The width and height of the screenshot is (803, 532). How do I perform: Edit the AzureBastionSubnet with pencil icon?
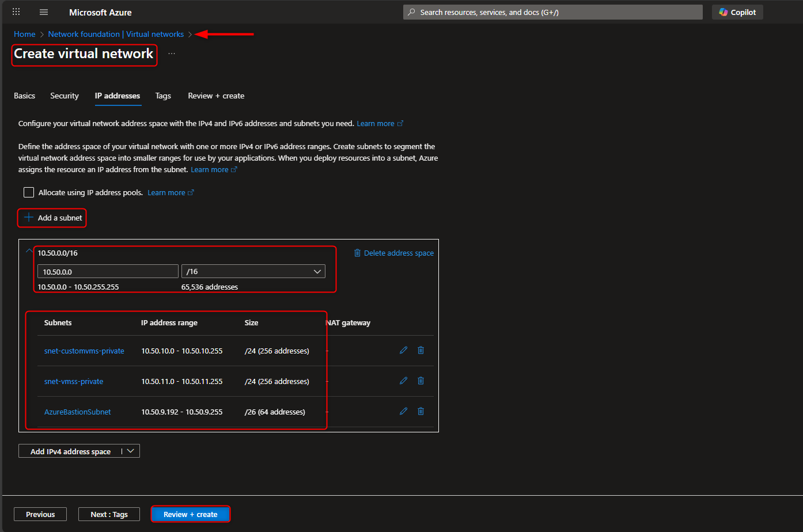coord(403,411)
